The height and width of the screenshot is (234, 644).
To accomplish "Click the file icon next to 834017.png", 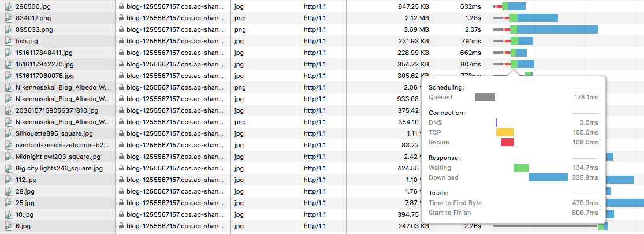I will (x=9, y=18).
